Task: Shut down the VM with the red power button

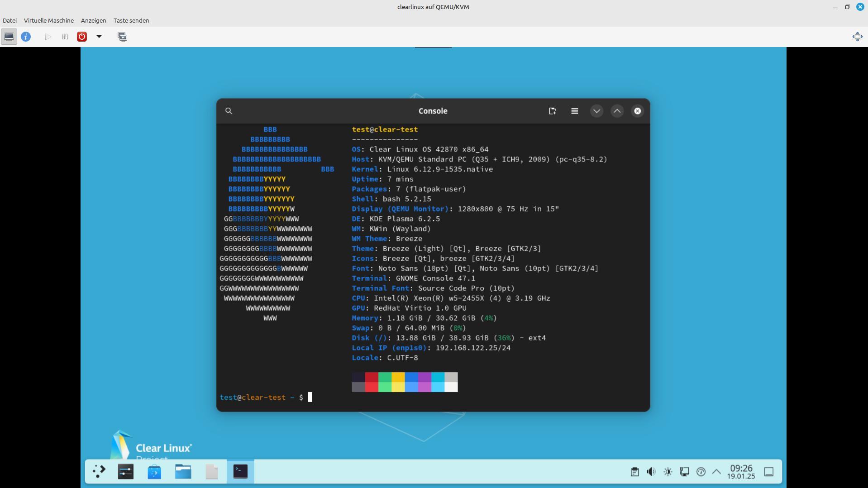Action: pyautogui.click(x=82, y=37)
